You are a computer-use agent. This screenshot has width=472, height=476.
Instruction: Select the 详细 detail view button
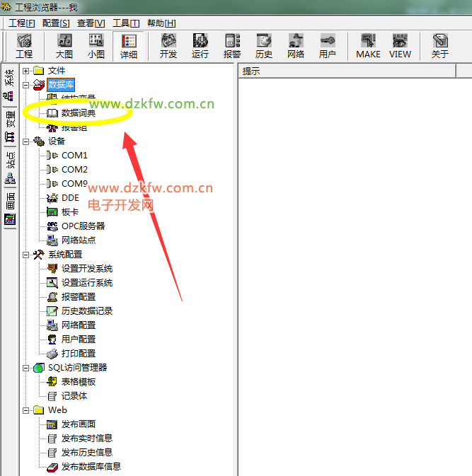pyautogui.click(x=129, y=46)
